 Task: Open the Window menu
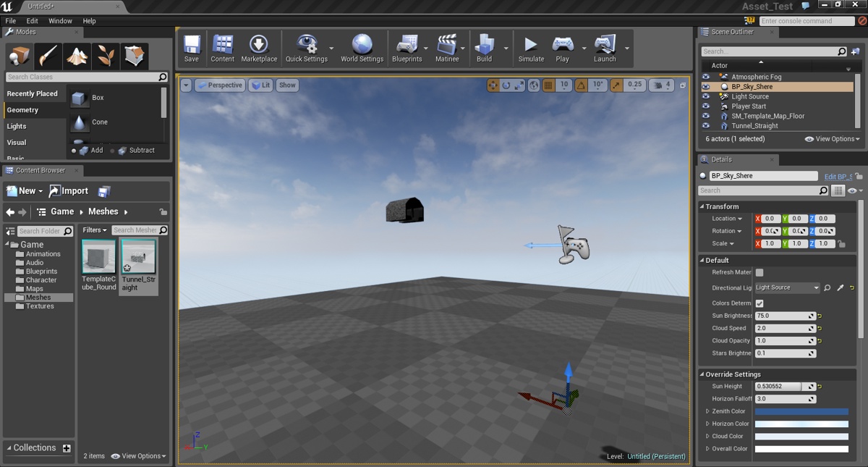click(x=59, y=21)
